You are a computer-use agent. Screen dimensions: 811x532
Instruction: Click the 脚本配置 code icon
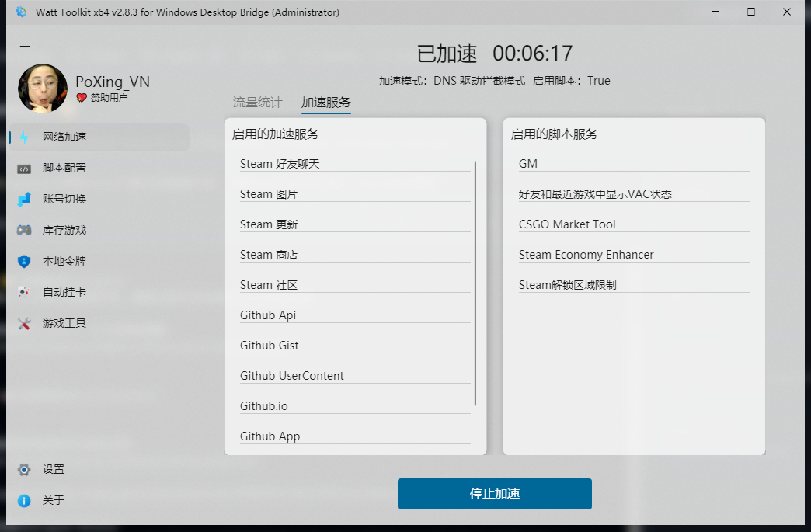[x=24, y=169]
